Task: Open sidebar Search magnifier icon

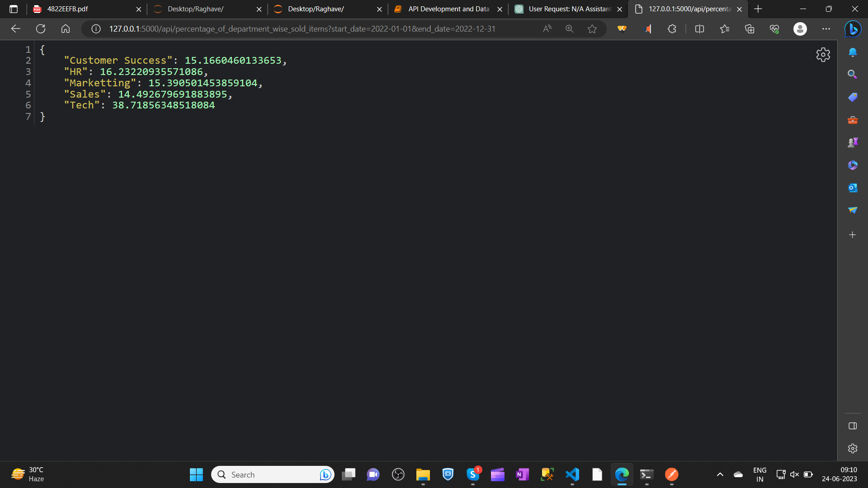Action: 853,74
